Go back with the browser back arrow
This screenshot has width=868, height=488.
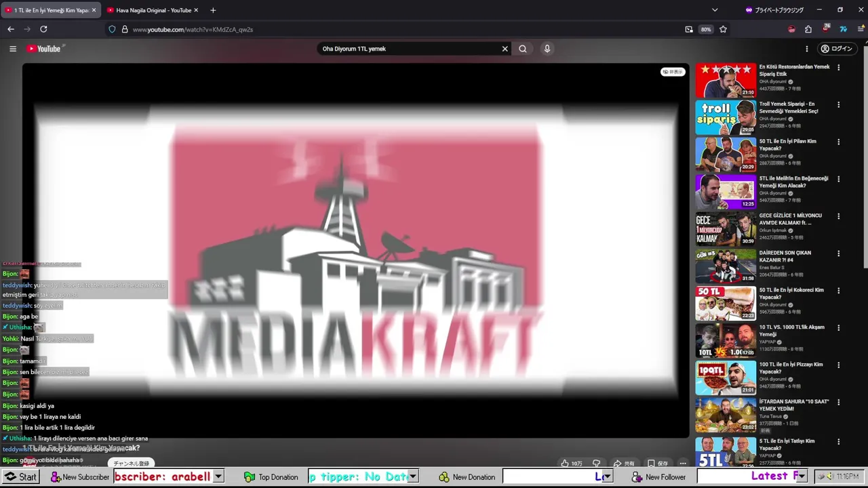(11, 29)
